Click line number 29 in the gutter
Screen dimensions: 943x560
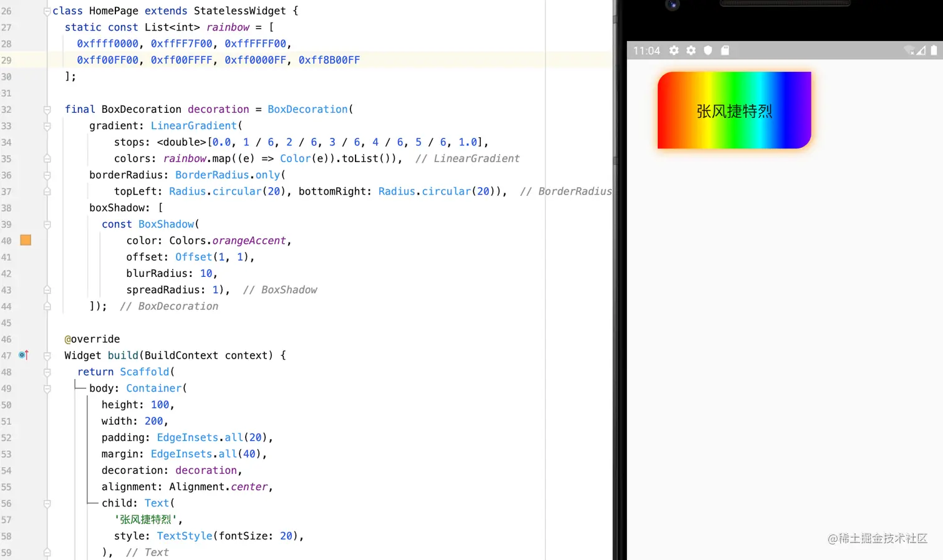click(6, 60)
